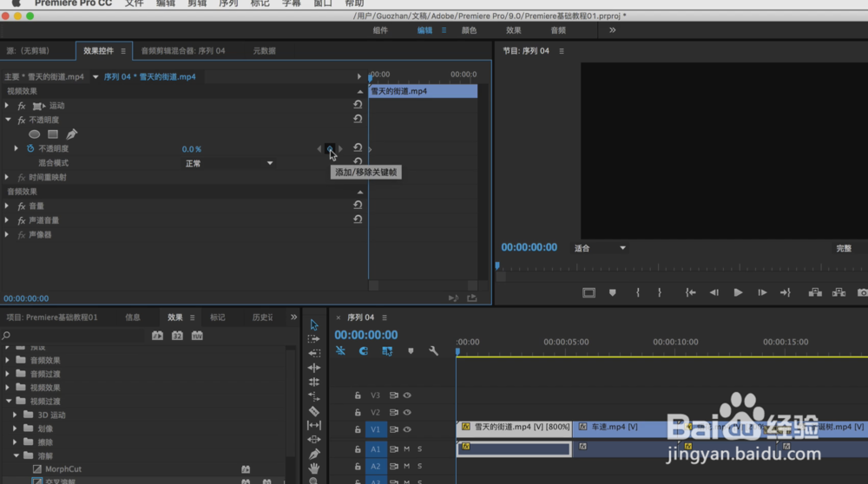This screenshot has width=868, height=484.
Task: Open the 文件 menu
Action: point(134,3)
